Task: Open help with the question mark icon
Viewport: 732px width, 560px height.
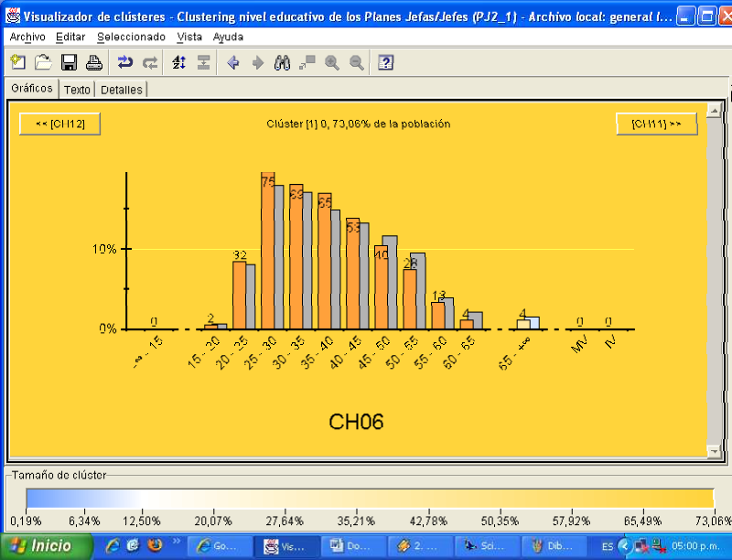Action: (386, 62)
